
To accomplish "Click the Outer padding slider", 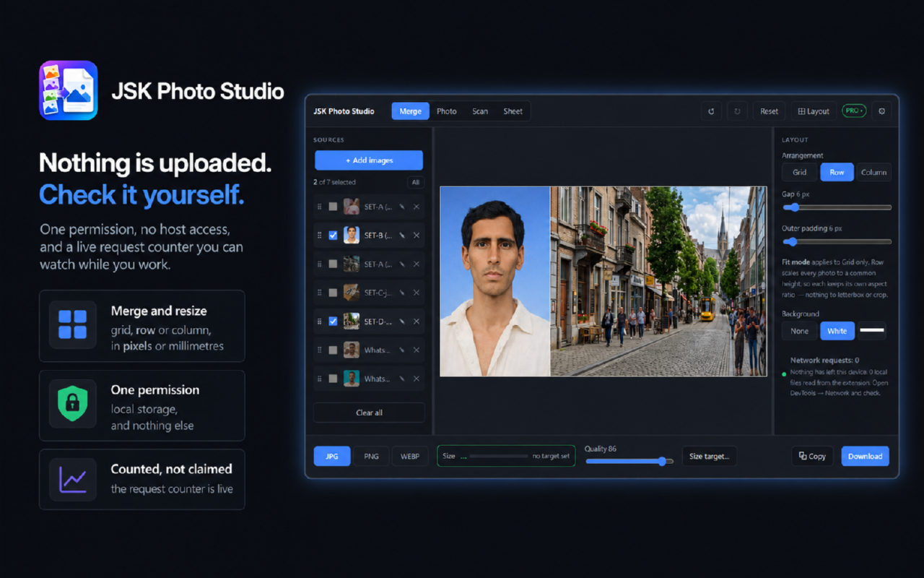I will click(x=837, y=242).
